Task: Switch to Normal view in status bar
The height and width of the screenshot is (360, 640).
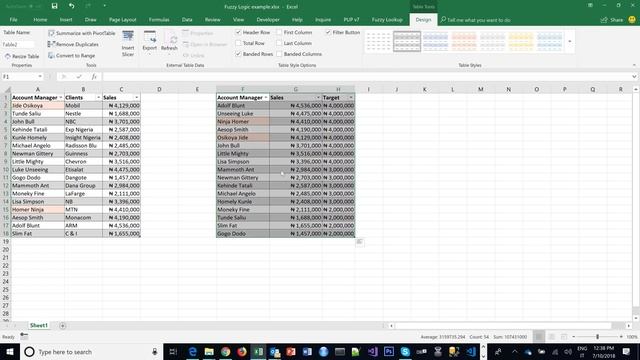Action: point(539,337)
